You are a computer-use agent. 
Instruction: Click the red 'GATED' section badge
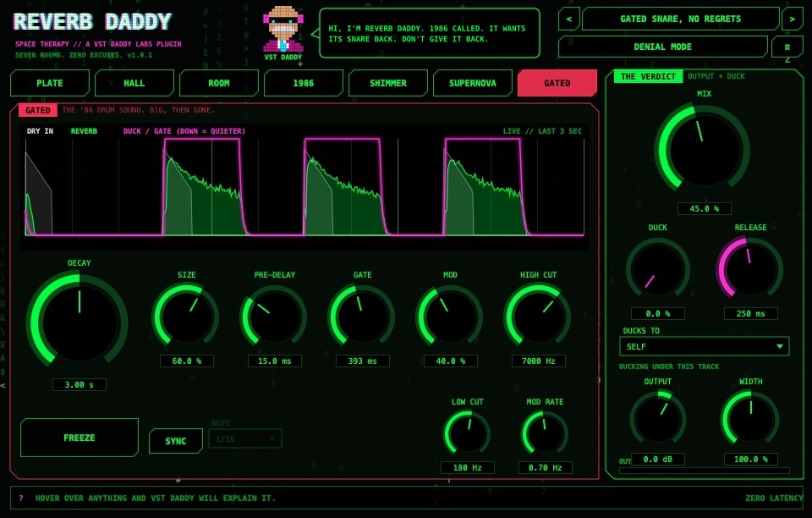pos(38,110)
